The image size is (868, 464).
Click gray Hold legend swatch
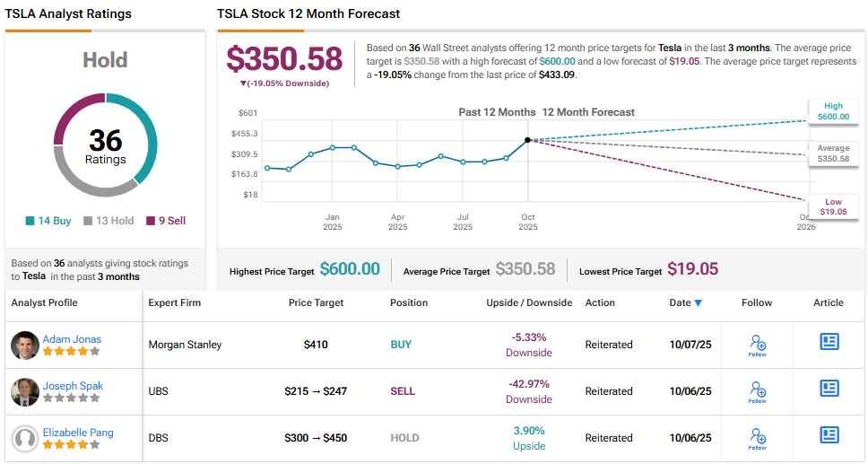click(x=88, y=221)
